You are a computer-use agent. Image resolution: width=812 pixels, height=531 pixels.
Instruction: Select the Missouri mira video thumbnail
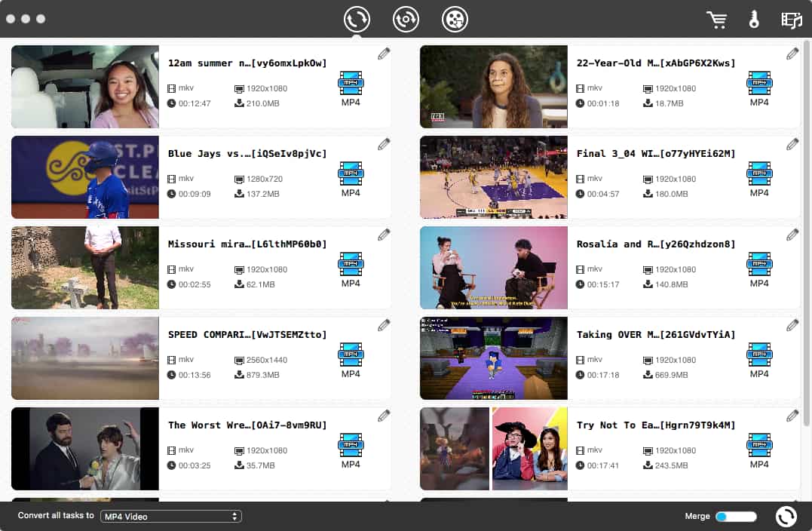(x=85, y=268)
